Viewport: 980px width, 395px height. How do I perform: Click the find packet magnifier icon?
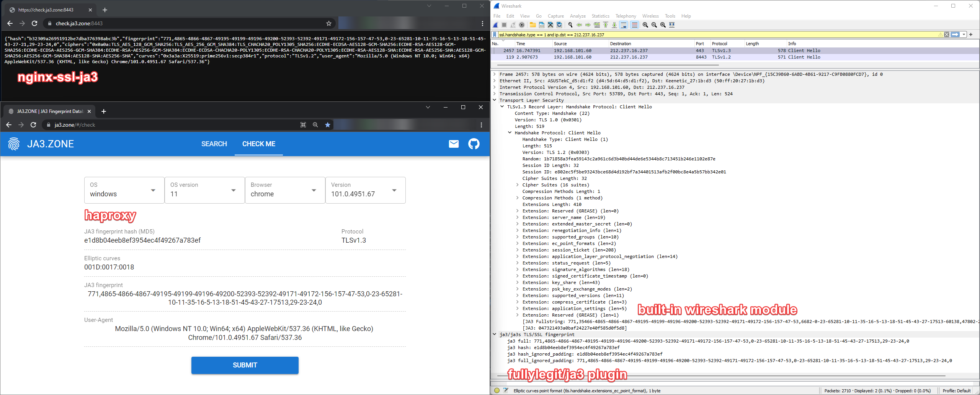point(570,25)
